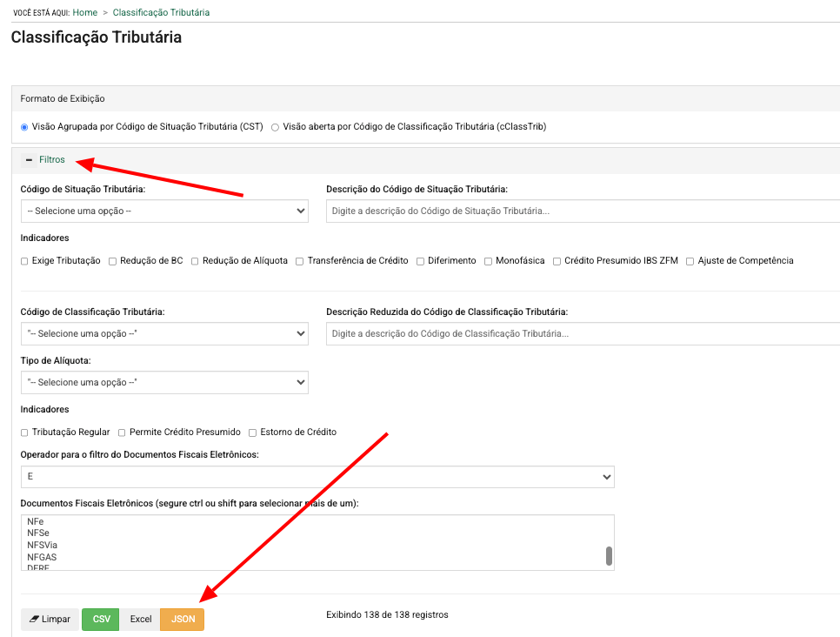Viewport: 840px width, 637px height.
Task: Toggle the Redução de Alíquota checkbox
Action: click(x=196, y=261)
